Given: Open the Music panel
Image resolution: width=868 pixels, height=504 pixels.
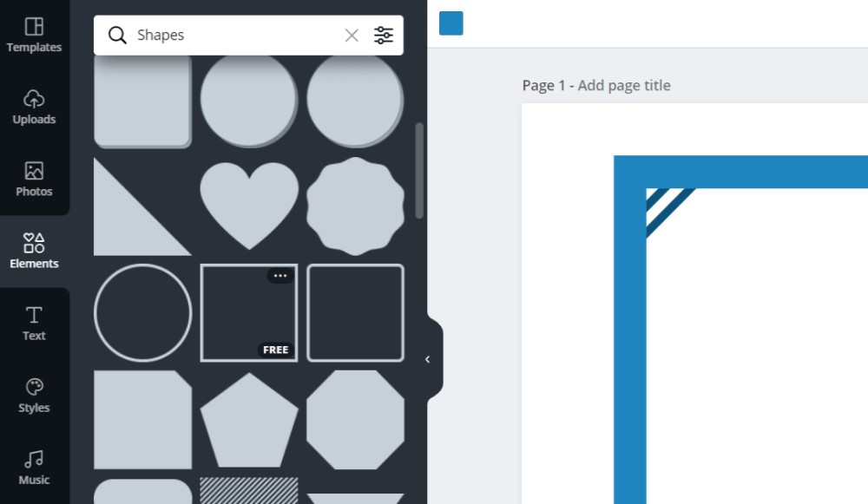Looking at the screenshot, I should (34, 468).
